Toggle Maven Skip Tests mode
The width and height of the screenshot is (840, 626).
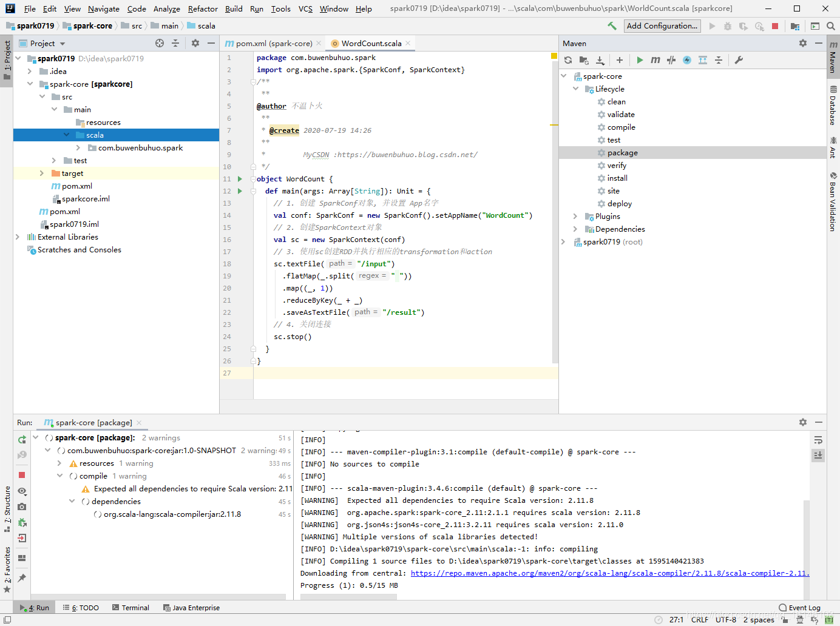pyautogui.click(x=687, y=60)
